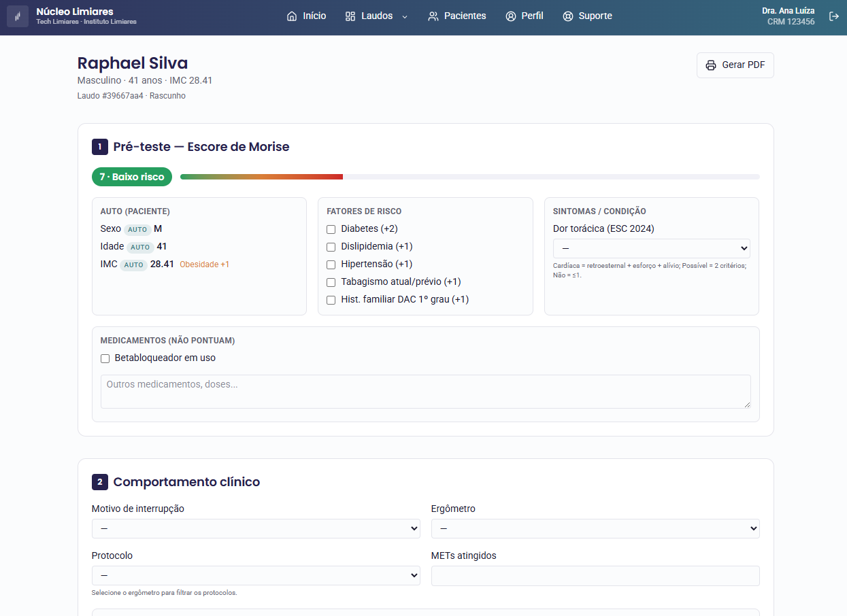Click Dra. Ana Luíza user name
Image resolution: width=847 pixels, height=616 pixels.
coord(788,11)
